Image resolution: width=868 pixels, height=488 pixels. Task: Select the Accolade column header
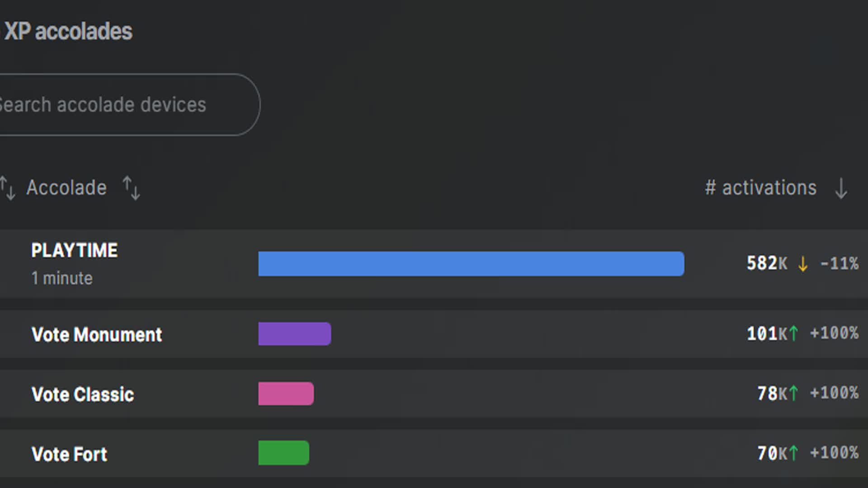coord(66,188)
